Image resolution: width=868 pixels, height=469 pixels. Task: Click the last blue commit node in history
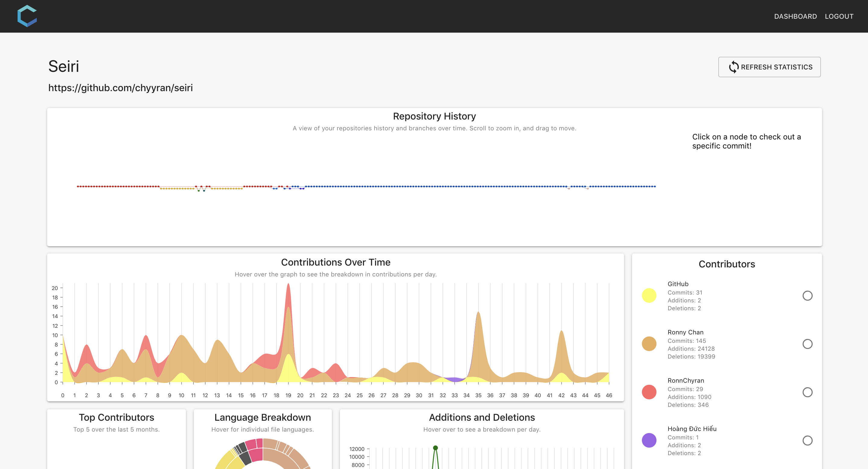[x=655, y=186]
